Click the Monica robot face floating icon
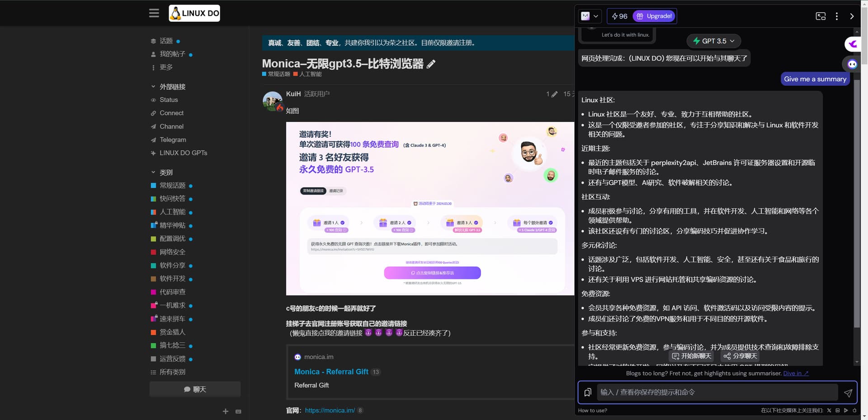Viewport: 868px width, 420px height. [x=852, y=64]
